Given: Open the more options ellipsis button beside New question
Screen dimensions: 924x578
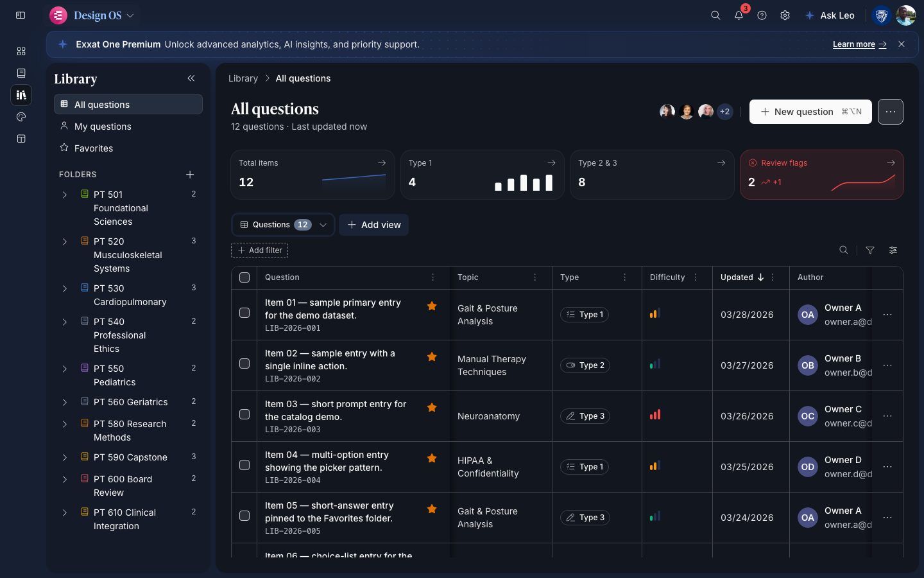Looking at the screenshot, I should [891, 112].
